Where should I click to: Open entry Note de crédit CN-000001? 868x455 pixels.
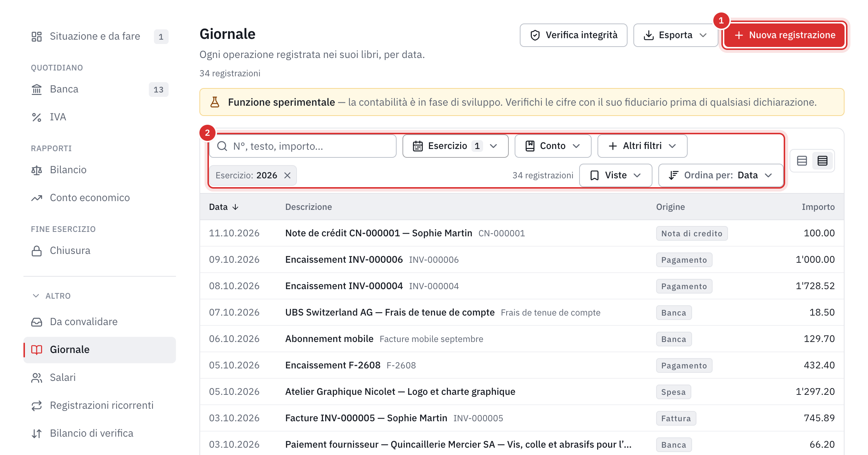522,233
